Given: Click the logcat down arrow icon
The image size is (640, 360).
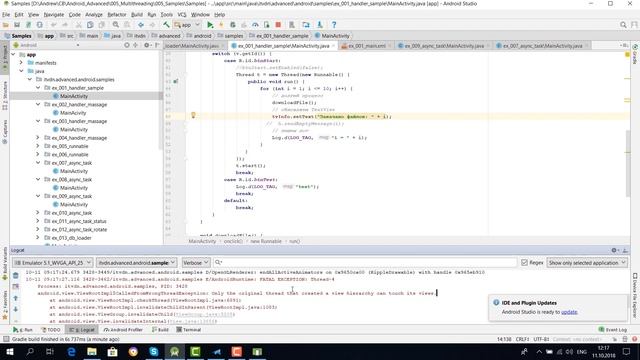Looking at the screenshot, I should point(16,309).
